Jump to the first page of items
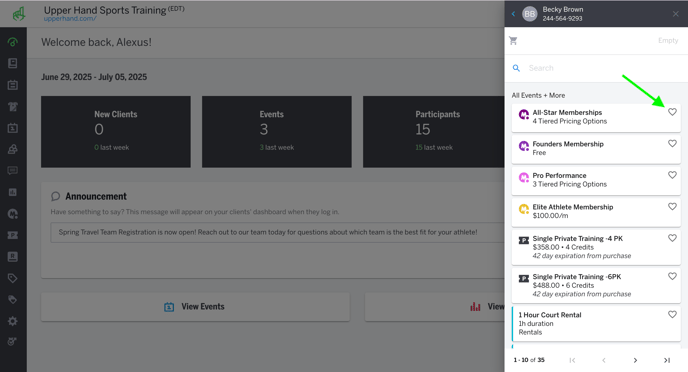 pos(572,360)
